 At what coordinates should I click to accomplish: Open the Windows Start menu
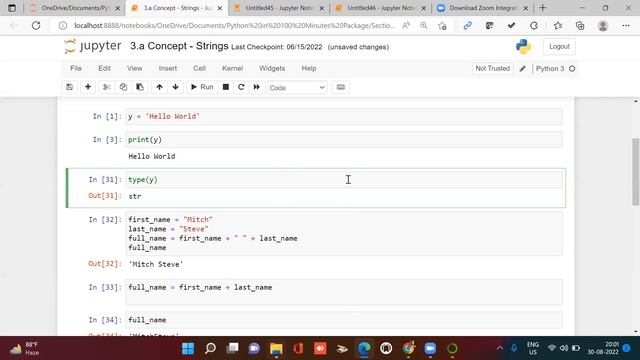pyautogui.click(x=188, y=349)
